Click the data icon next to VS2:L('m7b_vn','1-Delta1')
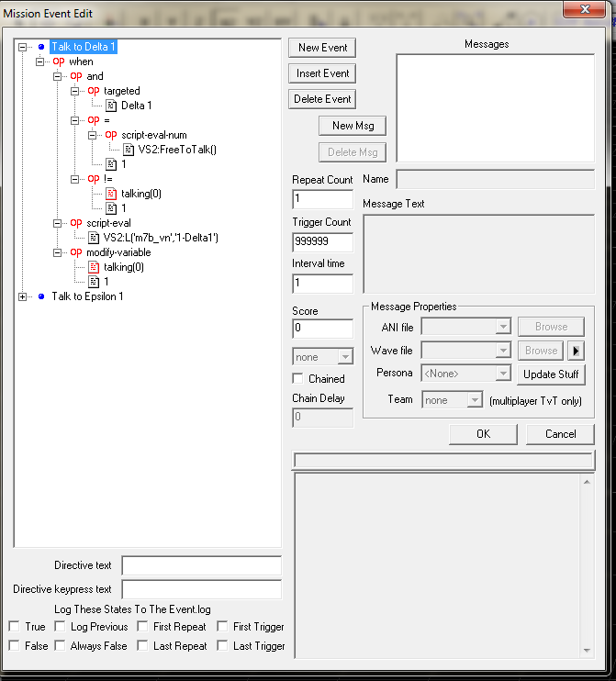Screen dimensions: 616x681 pos(94,238)
